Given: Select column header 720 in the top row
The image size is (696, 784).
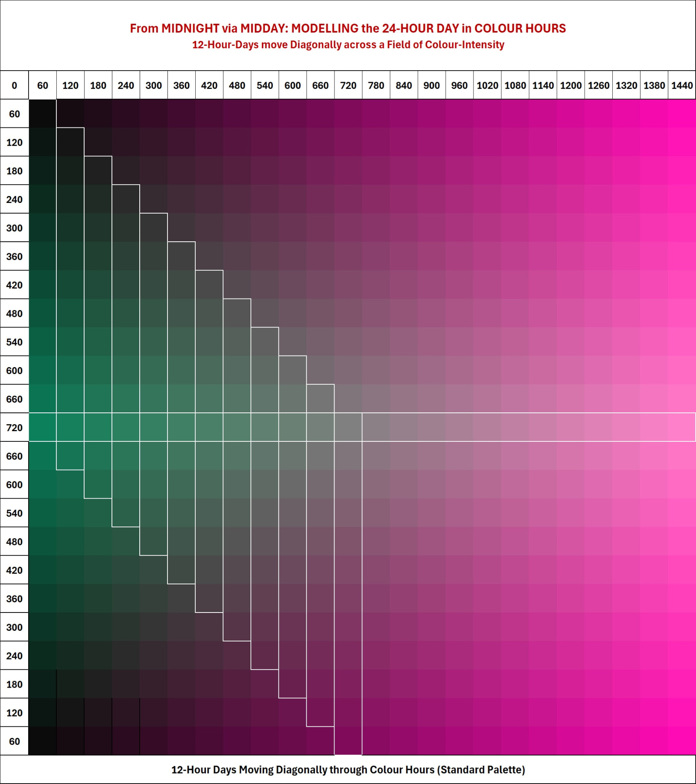Looking at the screenshot, I should tap(348, 85).
